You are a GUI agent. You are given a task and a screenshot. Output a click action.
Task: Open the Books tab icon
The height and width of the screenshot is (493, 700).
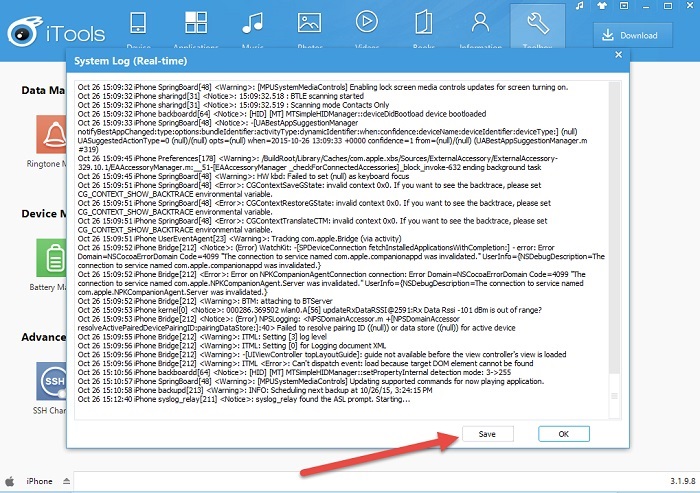424,23
